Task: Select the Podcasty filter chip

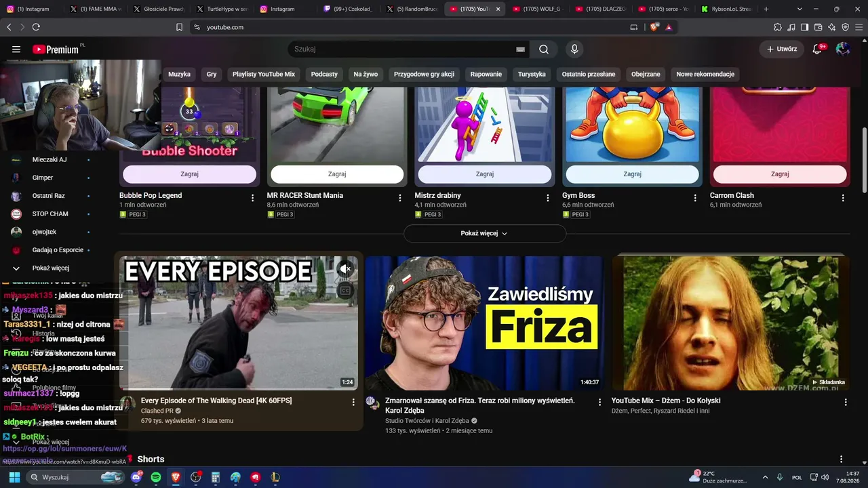Action: [324, 74]
